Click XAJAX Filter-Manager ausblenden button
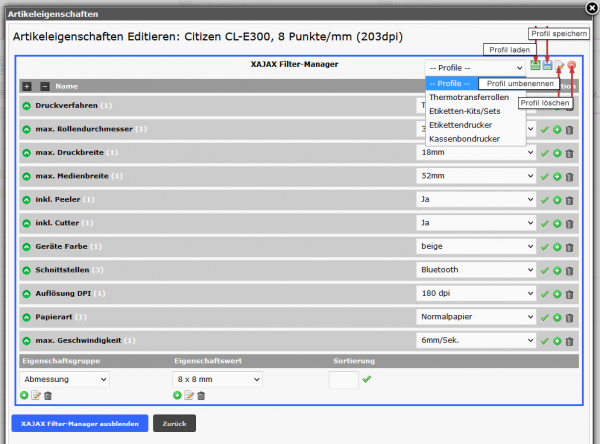Viewport: 600px width, 444px height. pos(79,423)
